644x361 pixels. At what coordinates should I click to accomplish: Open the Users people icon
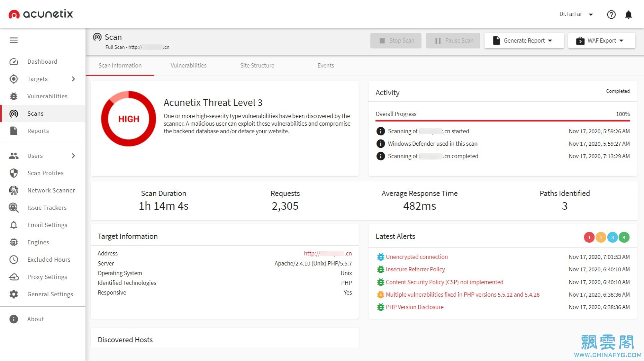click(x=14, y=156)
